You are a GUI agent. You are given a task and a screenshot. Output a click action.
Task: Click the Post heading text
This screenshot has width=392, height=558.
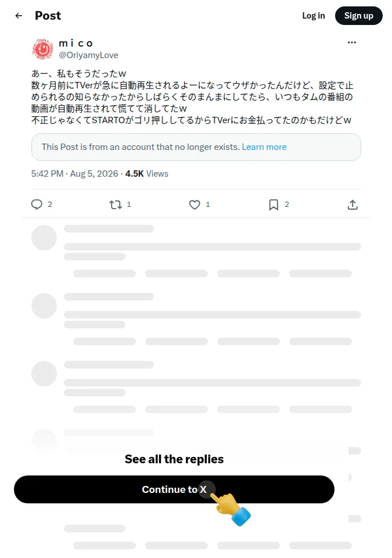coord(48,16)
